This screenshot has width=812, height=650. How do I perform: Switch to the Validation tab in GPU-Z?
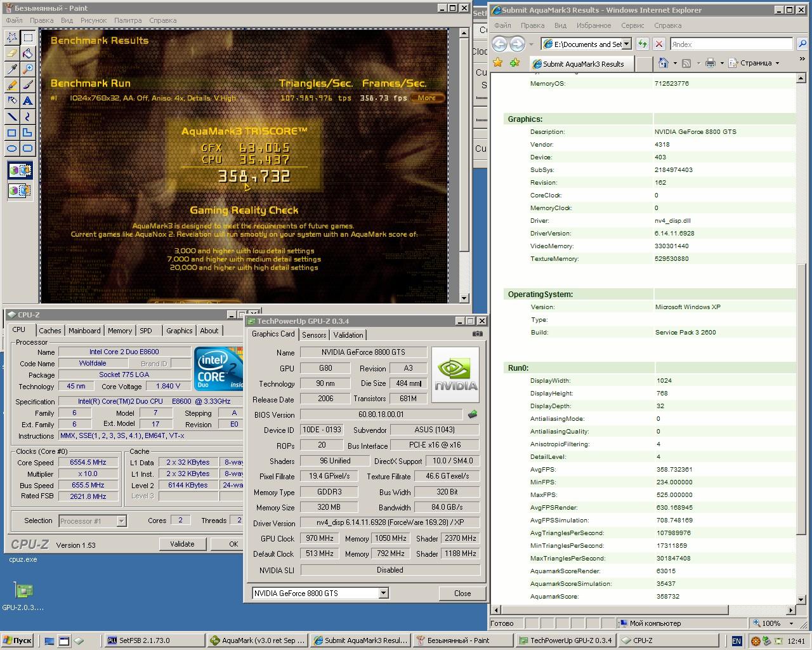point(348,335)
